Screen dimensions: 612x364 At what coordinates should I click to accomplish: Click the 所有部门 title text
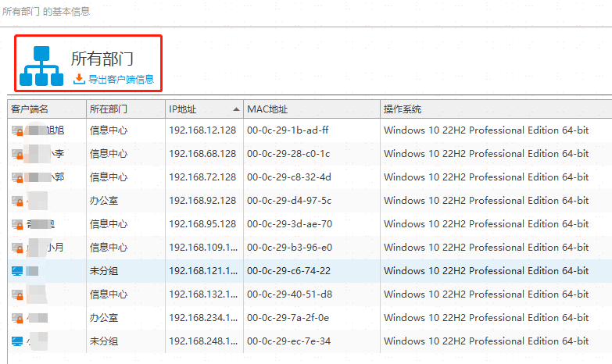pyautogui.click(x=102, y=59)
